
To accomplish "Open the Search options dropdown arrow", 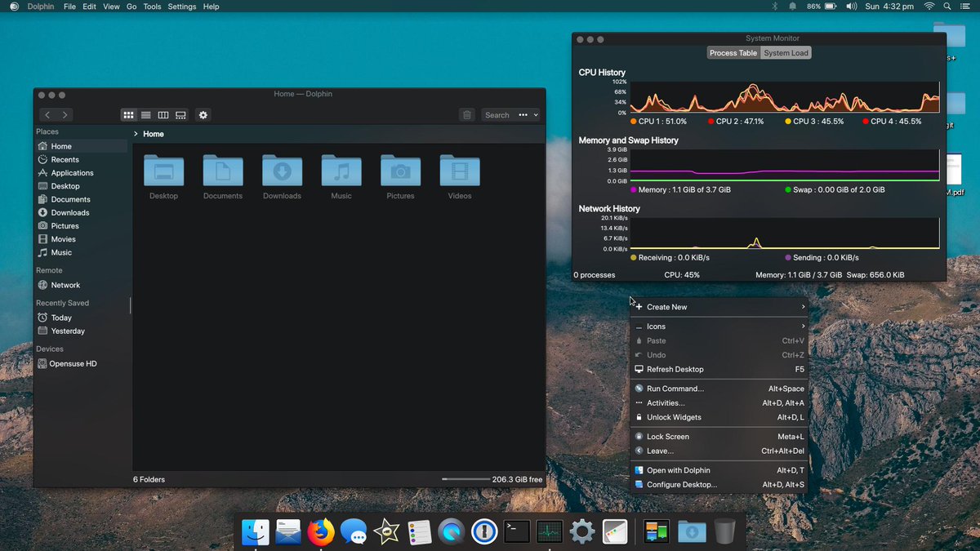I will coord(535,115).
